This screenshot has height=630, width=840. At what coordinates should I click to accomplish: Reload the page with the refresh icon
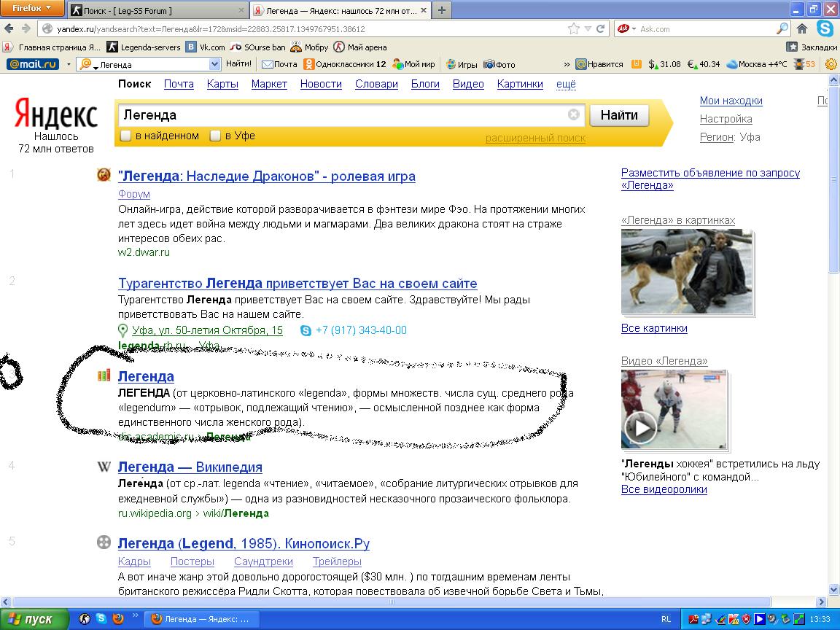click(x=601, y=29)
